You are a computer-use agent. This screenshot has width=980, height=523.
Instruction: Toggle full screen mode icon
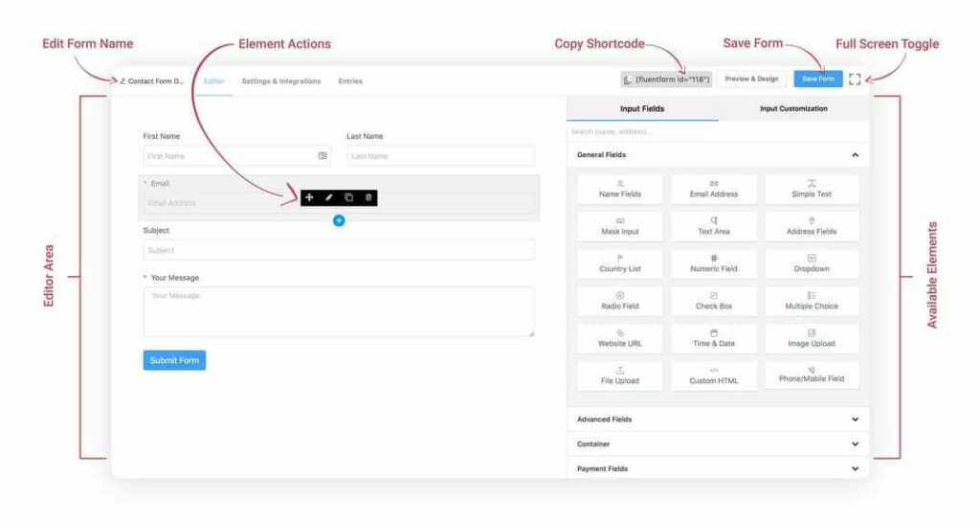(855, 79)
